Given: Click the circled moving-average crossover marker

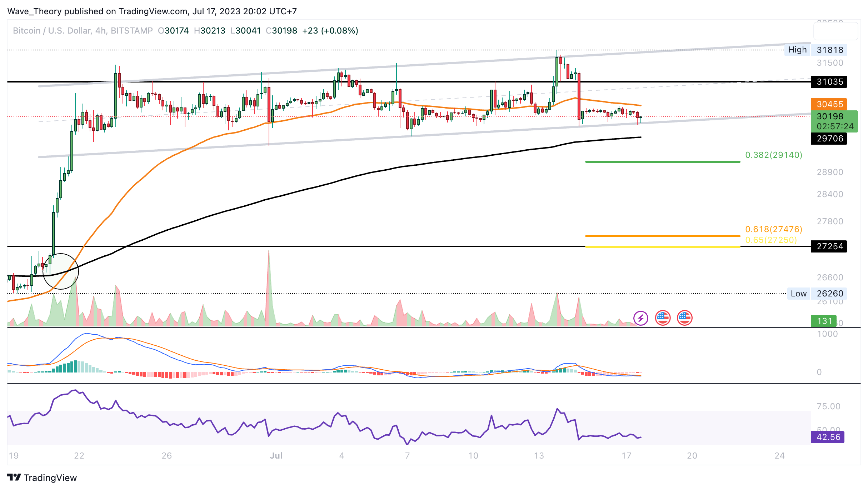Looking at the screenshot, I should [x=60, y=271].
